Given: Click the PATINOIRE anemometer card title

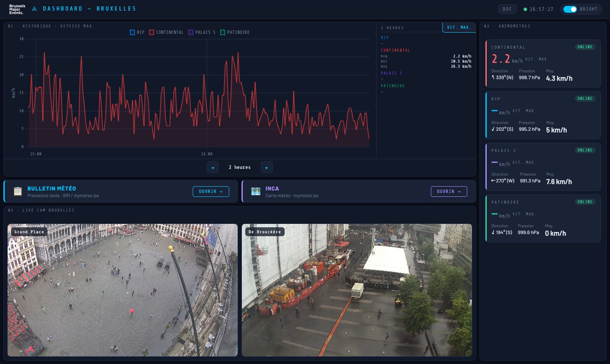Looking at the screenshot, I should (x=505, y=202).
